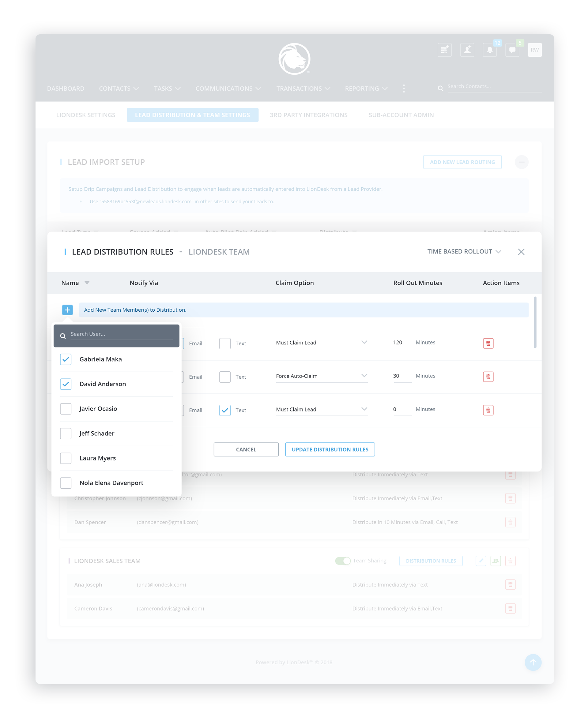Expand the Reporting menu
Viewport: 588px width, 717px height.
click(366, 88)
